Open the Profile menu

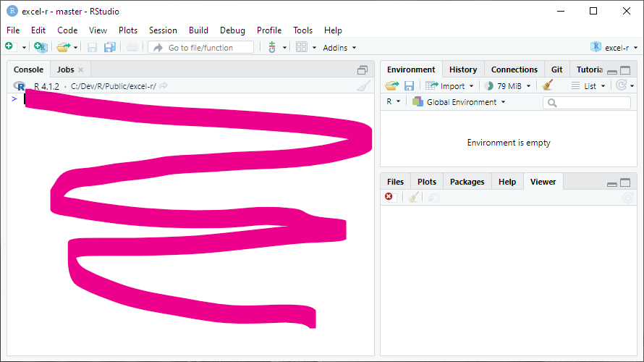[x=269, y=30]
